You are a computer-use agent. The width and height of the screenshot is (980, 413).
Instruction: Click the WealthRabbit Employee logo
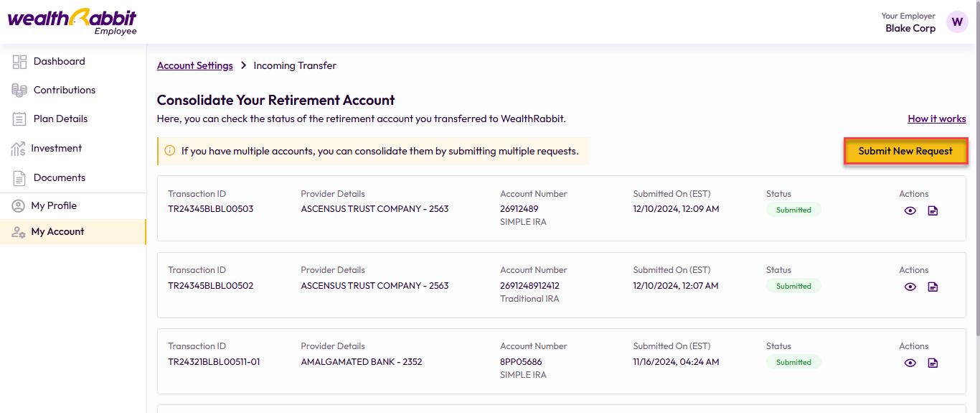[x=72, y=22]
